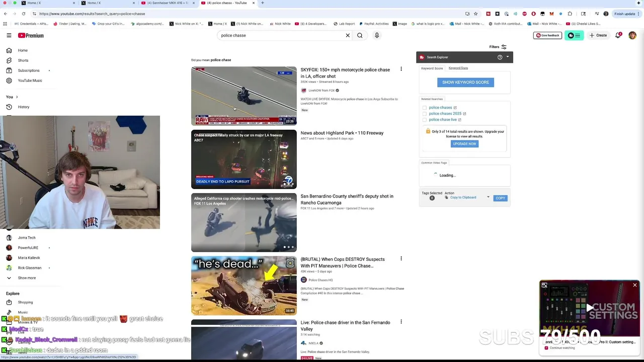The image size is (644, 362).
Task: Click the COPY button
Action: coord(500,198)
